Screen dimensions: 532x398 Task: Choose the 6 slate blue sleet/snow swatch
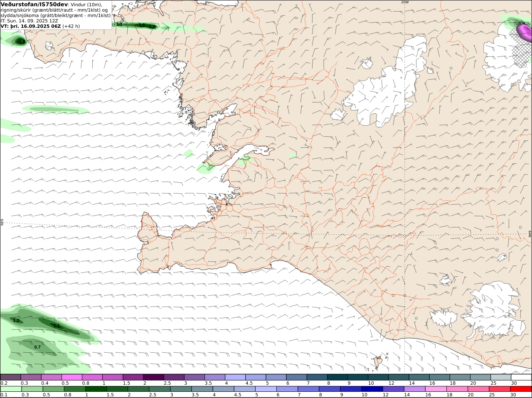pos(297,377)
